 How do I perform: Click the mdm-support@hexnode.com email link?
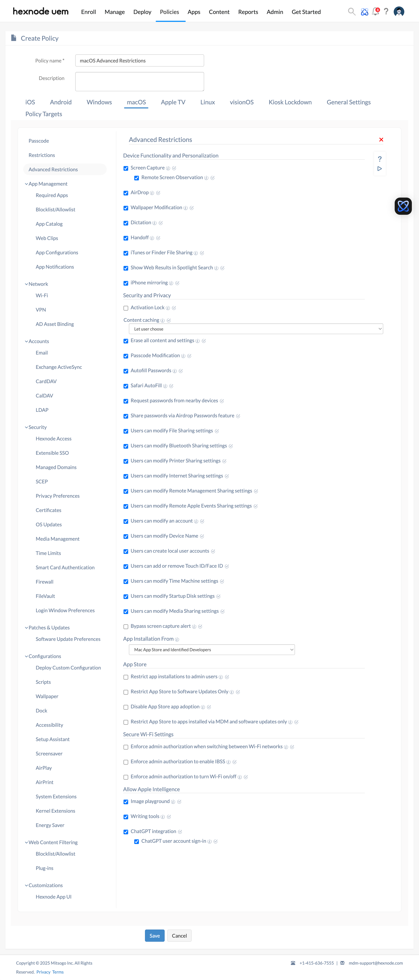376,963
